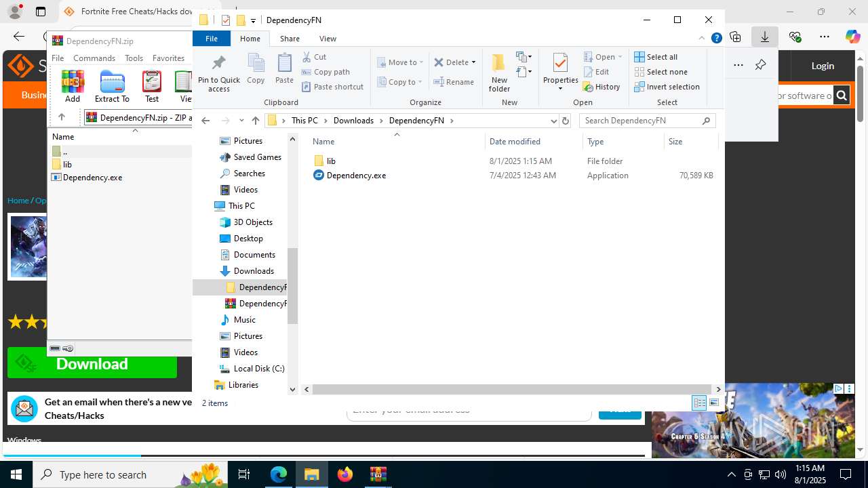Select Local Disk (C:) in navigation pane
Image resolution: width=868 pixels, height=488 pixels.
tap(258, 369)
